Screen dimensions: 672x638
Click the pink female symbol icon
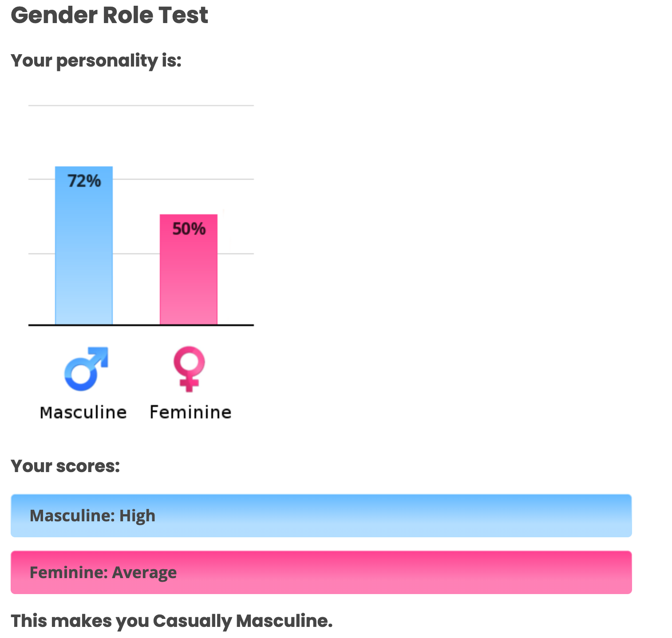[x=189, y=369]
